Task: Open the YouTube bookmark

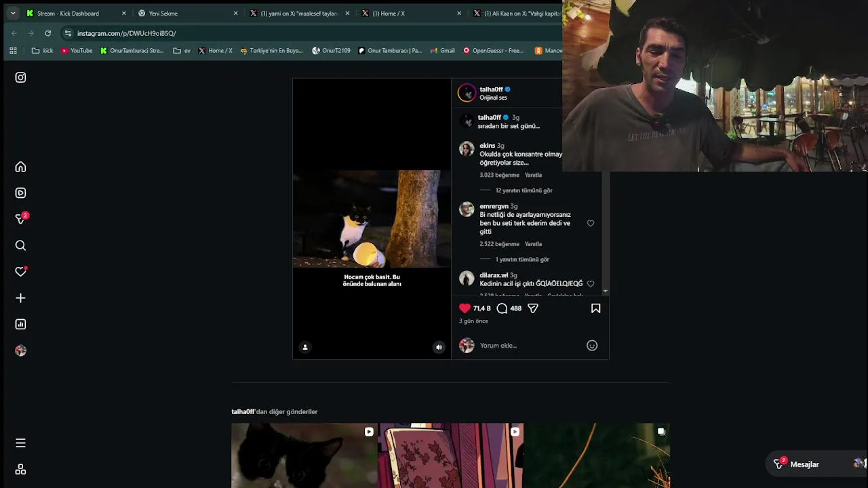Action: tap(77, 51)
